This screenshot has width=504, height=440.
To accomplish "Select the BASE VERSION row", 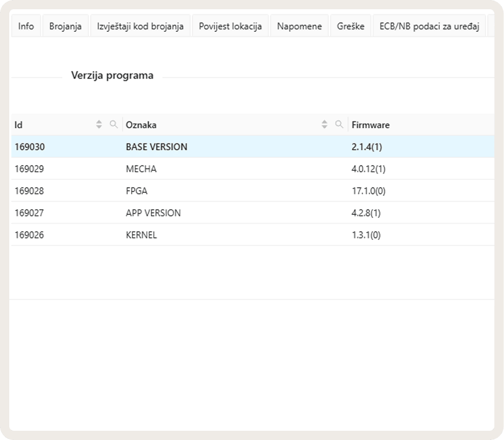I will pos(253,147).
